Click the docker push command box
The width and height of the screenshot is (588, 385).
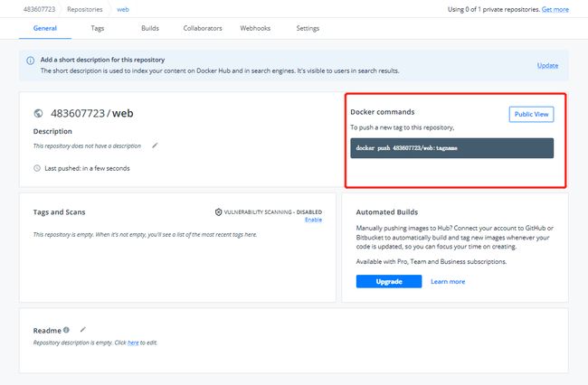click(452, 148)
